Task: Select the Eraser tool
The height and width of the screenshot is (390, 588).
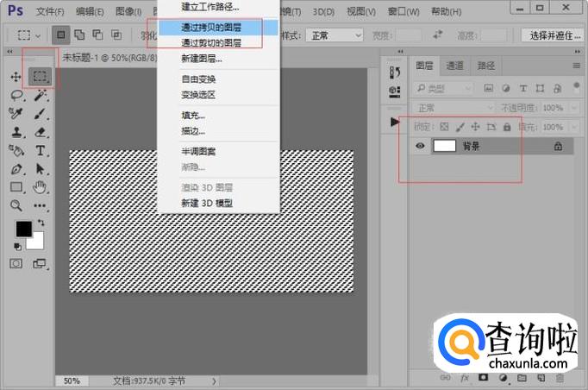Action: (41, 132)
